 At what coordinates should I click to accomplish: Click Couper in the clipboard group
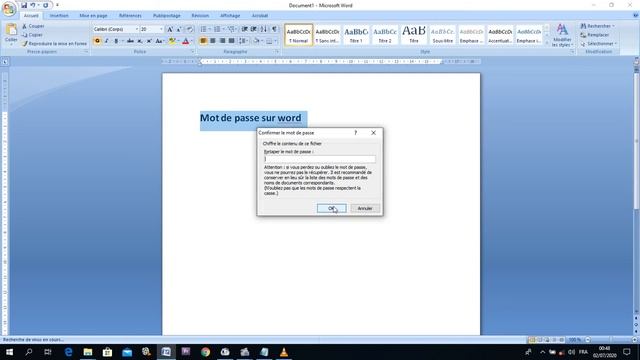33,26
